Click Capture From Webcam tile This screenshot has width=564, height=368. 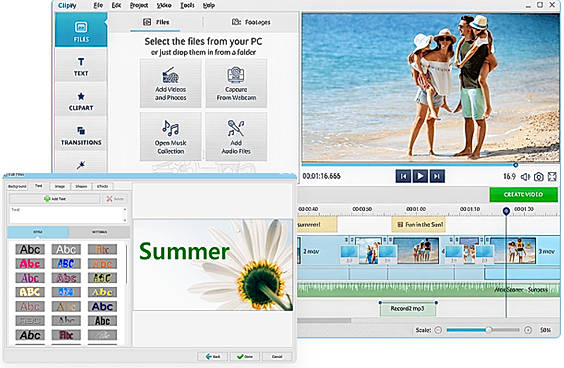[236, 83]
